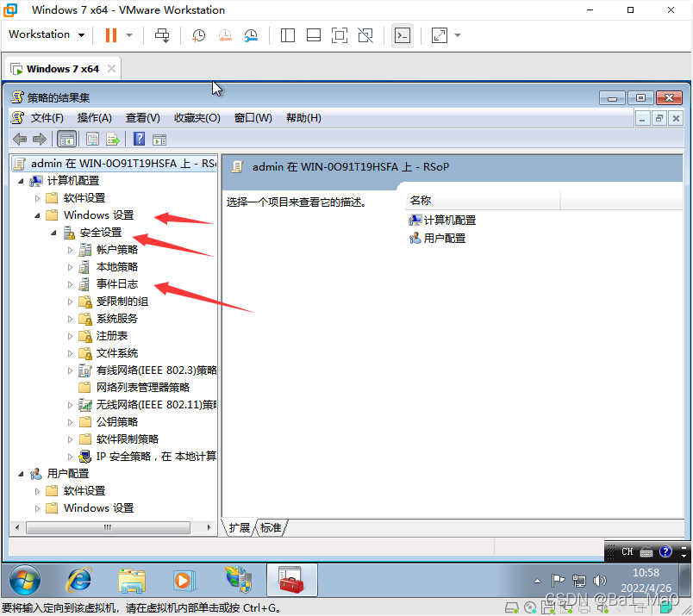Select the Windows 7 x64 VM tab

(x=62, y=69)
